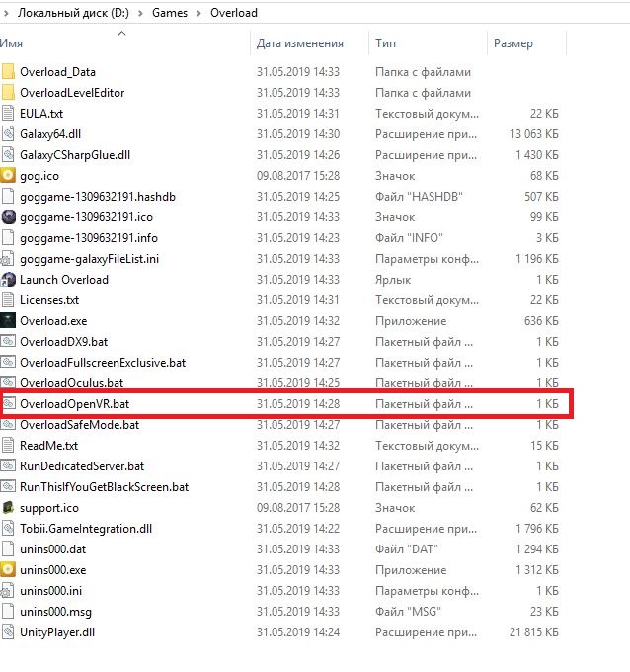The image size is (630, 672).
Task: Select the OverloadLevelEditor folder name
Action: [72, 93]
